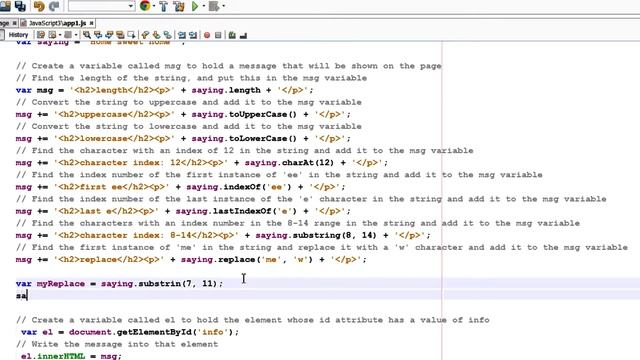This screenshot has width=640, height=360.
Task: Comment the selected lines
Action: tap(232, 35)
